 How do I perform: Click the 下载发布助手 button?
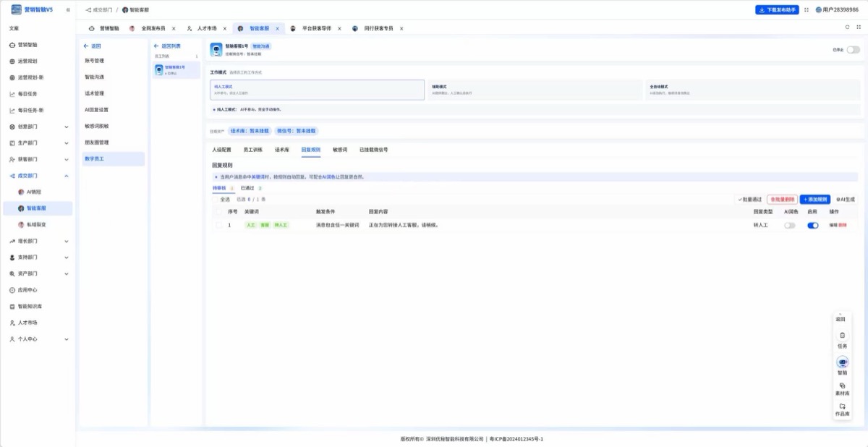(778, 10)
